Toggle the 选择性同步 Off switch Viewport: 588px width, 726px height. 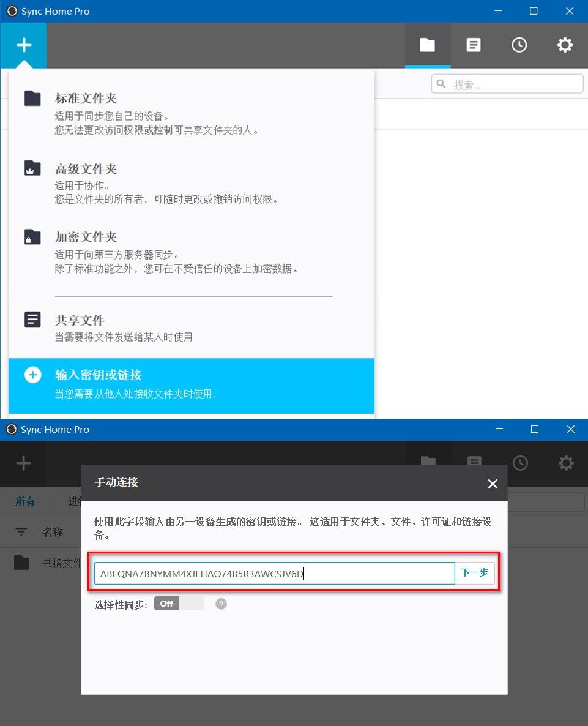[x=179, y=604]
